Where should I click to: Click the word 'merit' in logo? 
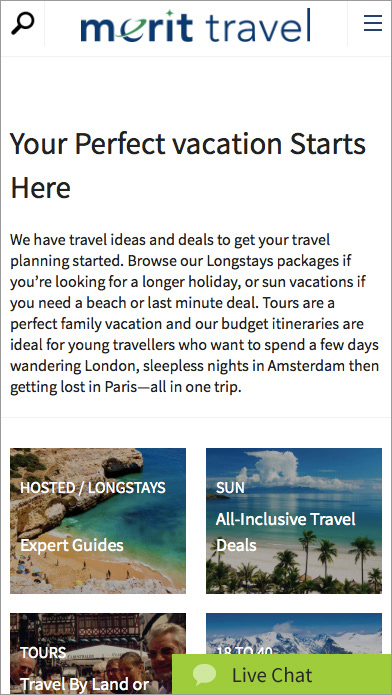tap(137, 27)
